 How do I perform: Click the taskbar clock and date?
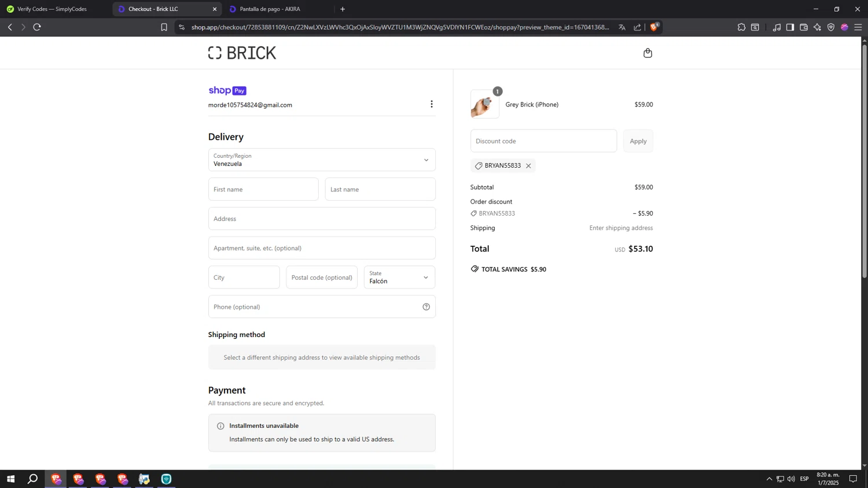828,479
